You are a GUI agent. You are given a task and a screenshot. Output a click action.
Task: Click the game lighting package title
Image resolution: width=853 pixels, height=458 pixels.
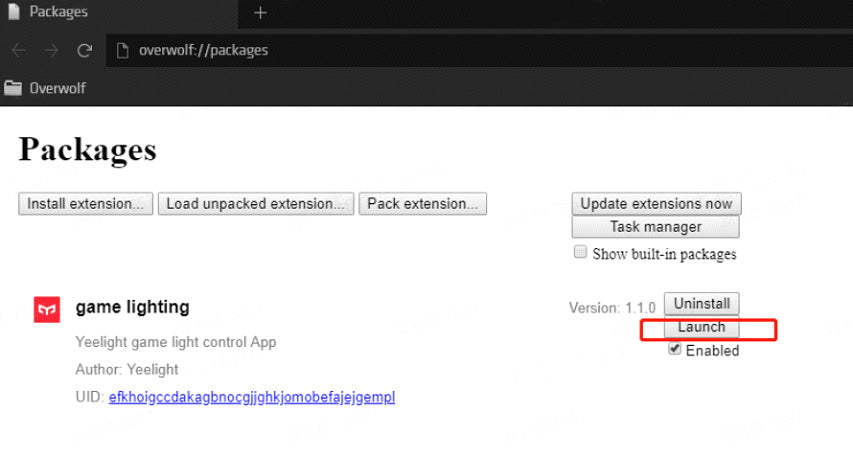(x=132, y=307)
